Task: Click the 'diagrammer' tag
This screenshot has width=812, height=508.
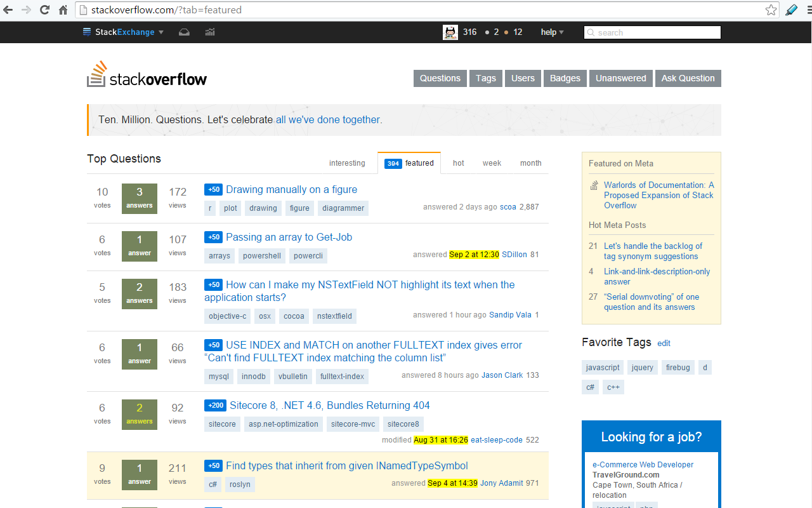Action: pyautogui.click(x=343, y=208)
